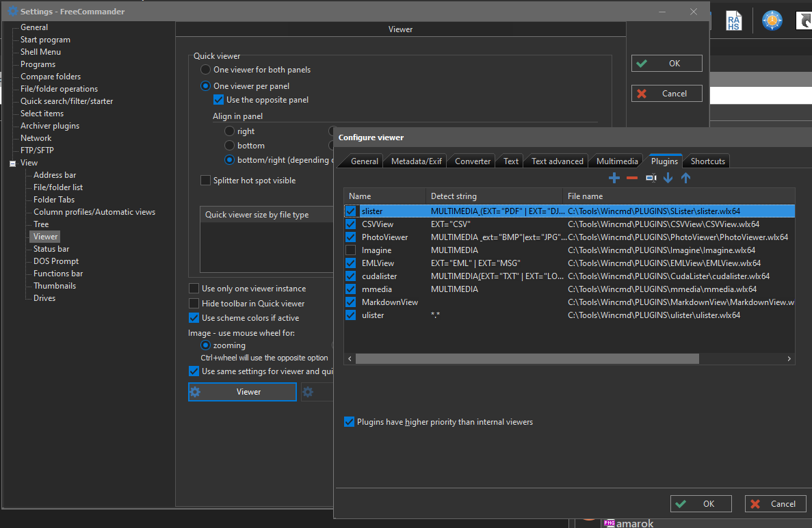Toggle Use the opposite panel checkbox
The height and width of the screenshot is (528, 812).
218,99
